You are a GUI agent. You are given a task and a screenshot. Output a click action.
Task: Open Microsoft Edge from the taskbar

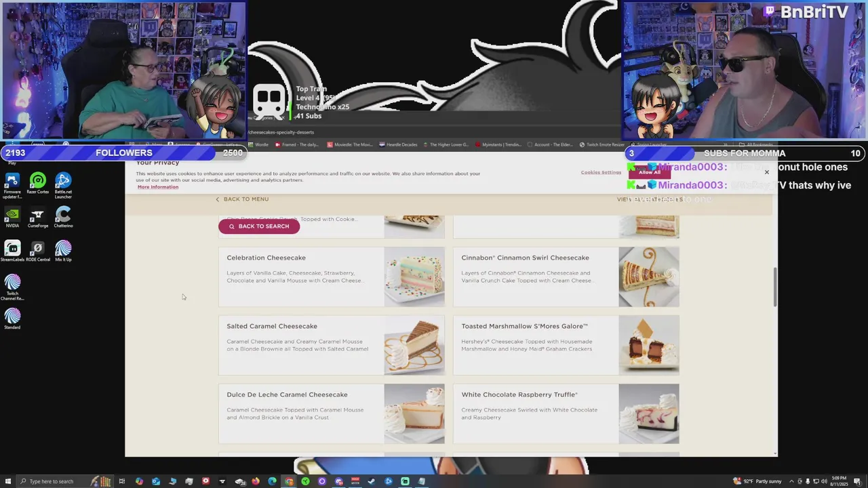[272, 481]
